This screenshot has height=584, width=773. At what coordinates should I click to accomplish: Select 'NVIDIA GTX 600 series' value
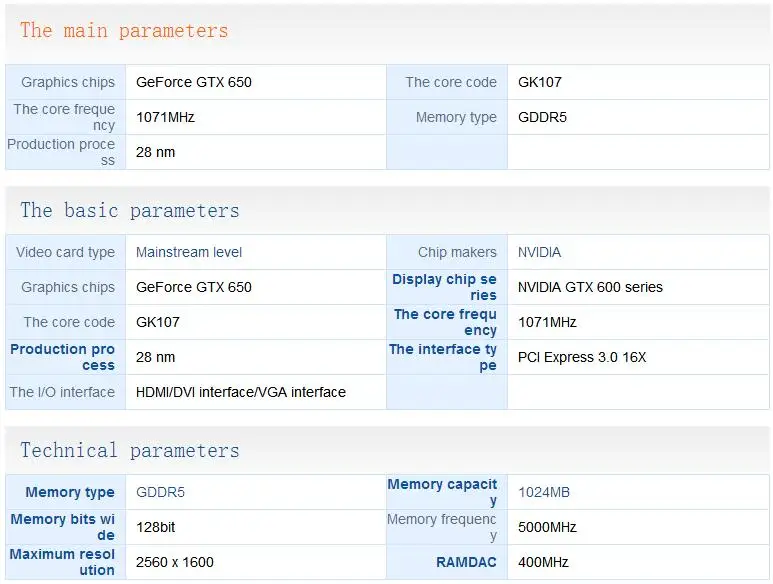590,287
